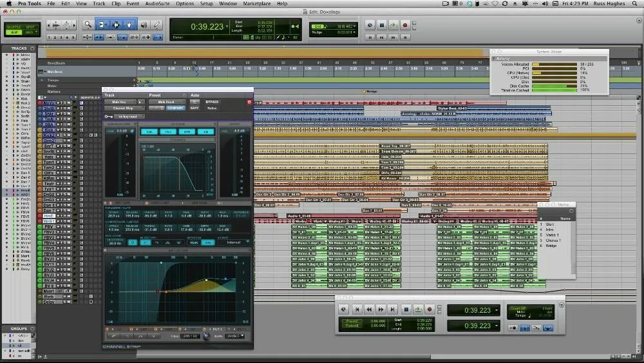
Task: Enable Spot edit mode
Action: point(30,26)
